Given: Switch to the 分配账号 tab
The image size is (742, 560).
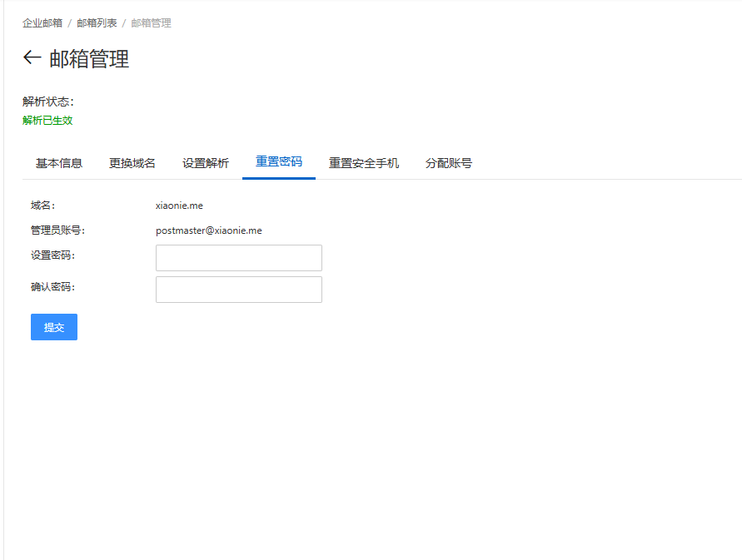Looking at the screenshot, I should [x=449, y=163].
